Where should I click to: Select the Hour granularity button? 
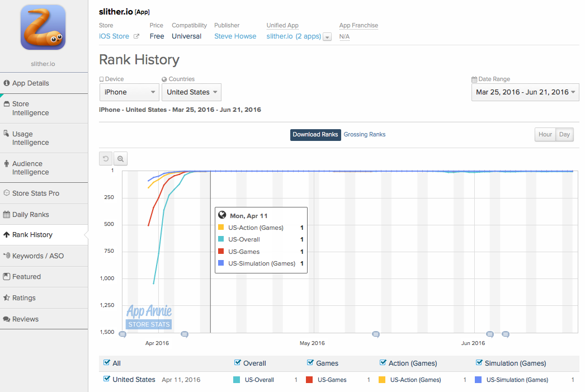(x=545, y=135)
